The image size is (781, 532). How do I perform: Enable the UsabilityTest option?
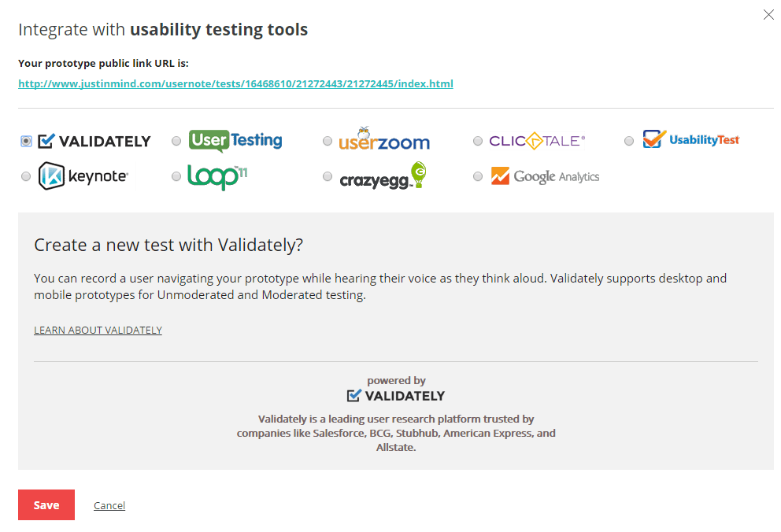(x=629, y=140)
